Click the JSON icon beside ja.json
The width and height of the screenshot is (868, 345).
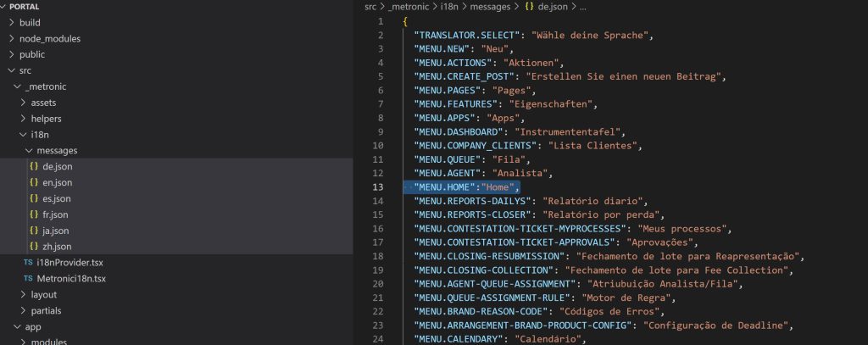click(34, 231)
